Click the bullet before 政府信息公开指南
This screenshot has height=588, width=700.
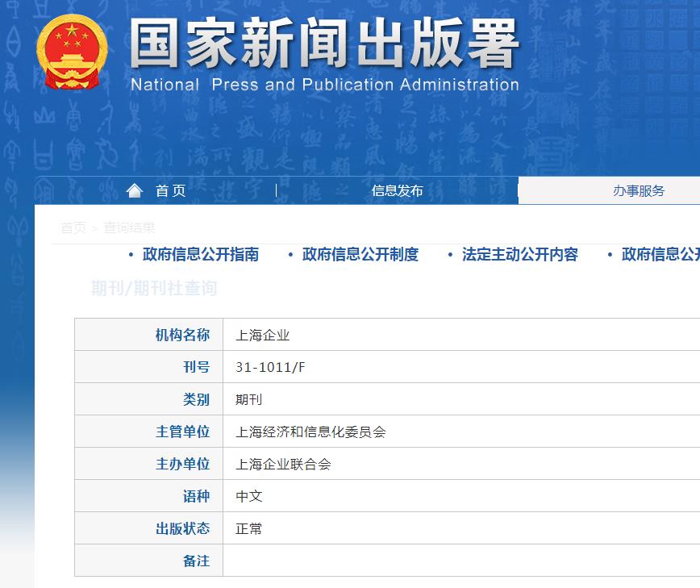131,254
